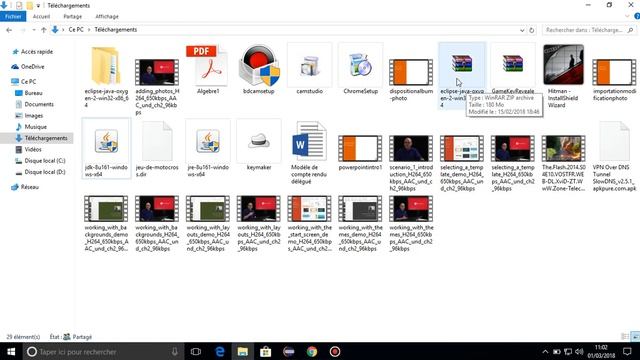Click Ce PC in the address bar

76,30
